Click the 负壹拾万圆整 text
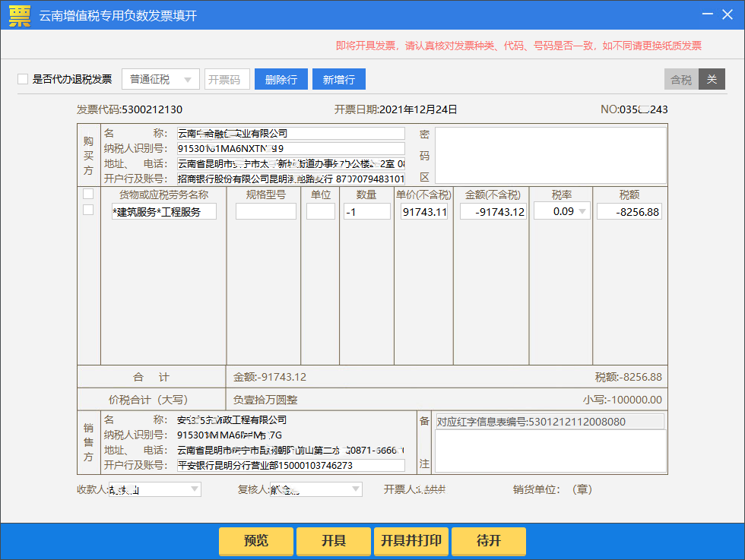Image resolution: width=745 pixels, height=560 pixels. [265, 400]
